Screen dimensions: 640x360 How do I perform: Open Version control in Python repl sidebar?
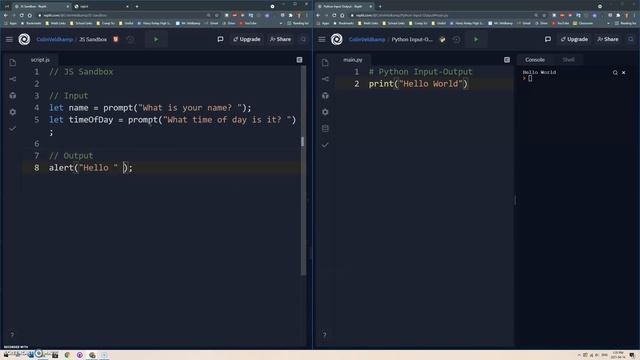point(325,79)
